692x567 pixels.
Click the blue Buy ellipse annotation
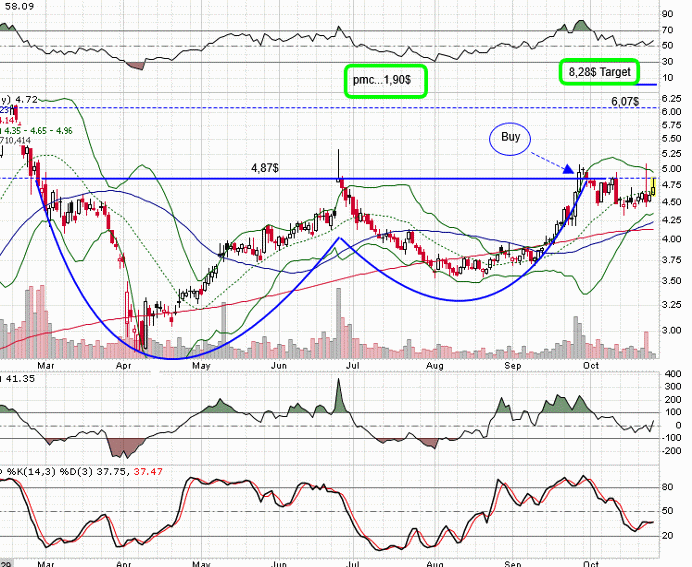(511, 137)
